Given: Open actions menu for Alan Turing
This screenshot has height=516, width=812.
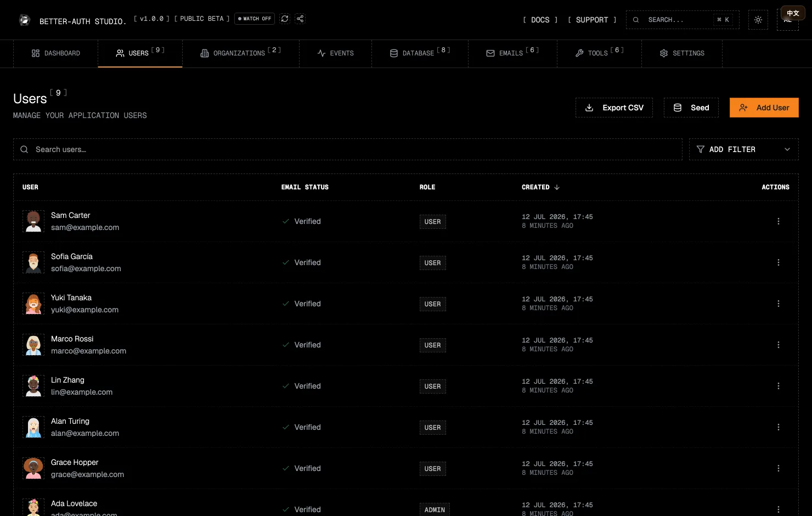Looking at the screenshot, I should [778, 427].
